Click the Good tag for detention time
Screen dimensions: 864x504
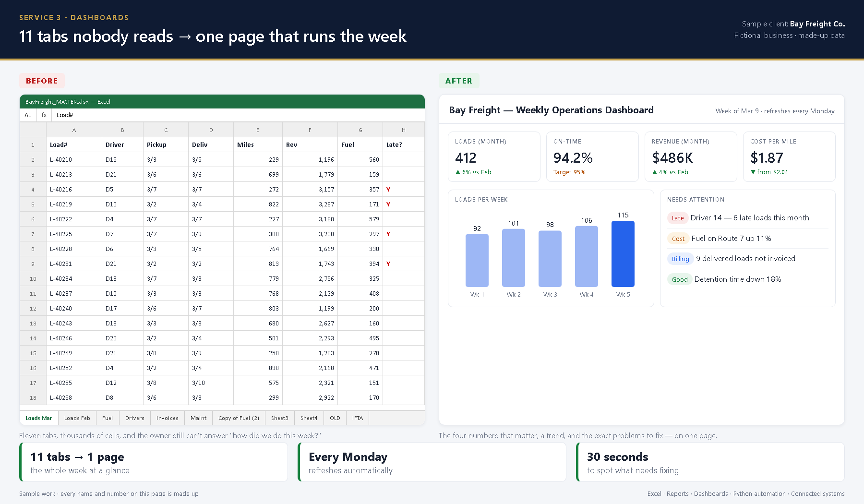[680, 279]
